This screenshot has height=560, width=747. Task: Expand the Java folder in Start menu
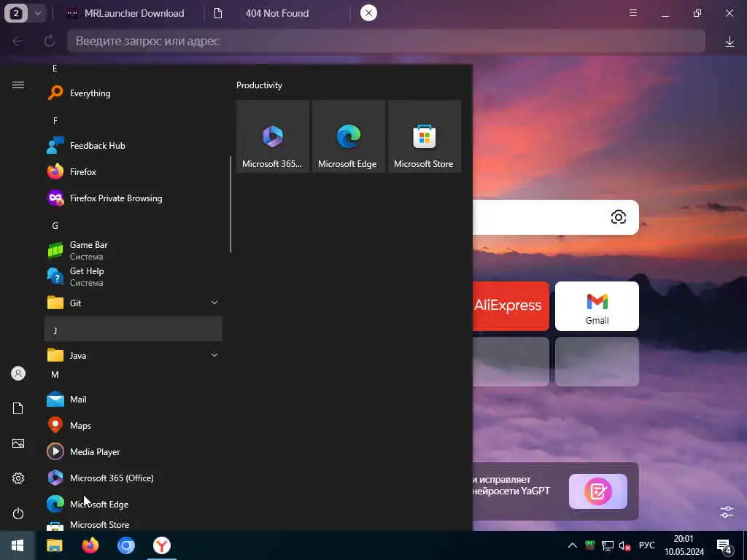point(133,355)
